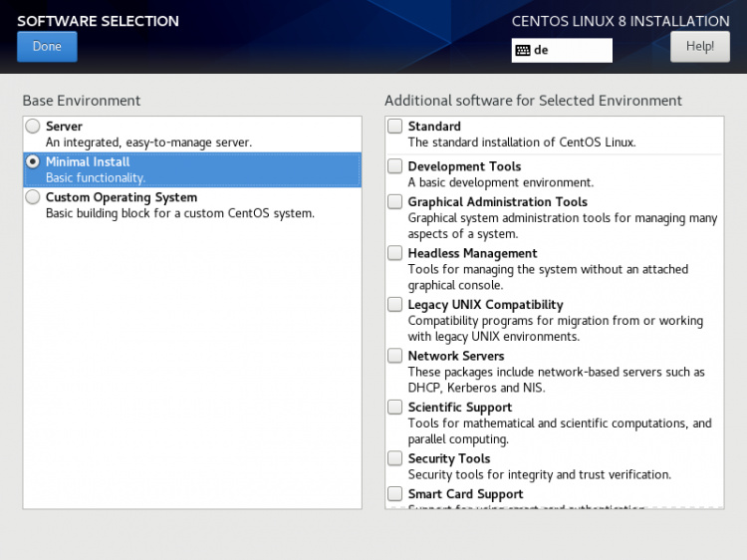Toggle Legacy UNIX Compatibility checkbox
The image size is (747, 560).
click(395, 305)
